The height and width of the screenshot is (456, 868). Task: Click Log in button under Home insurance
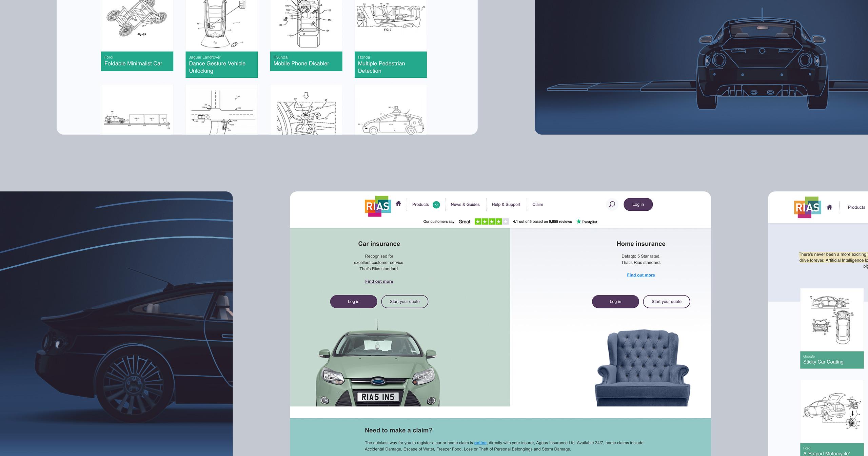click(x=615, y=301)
